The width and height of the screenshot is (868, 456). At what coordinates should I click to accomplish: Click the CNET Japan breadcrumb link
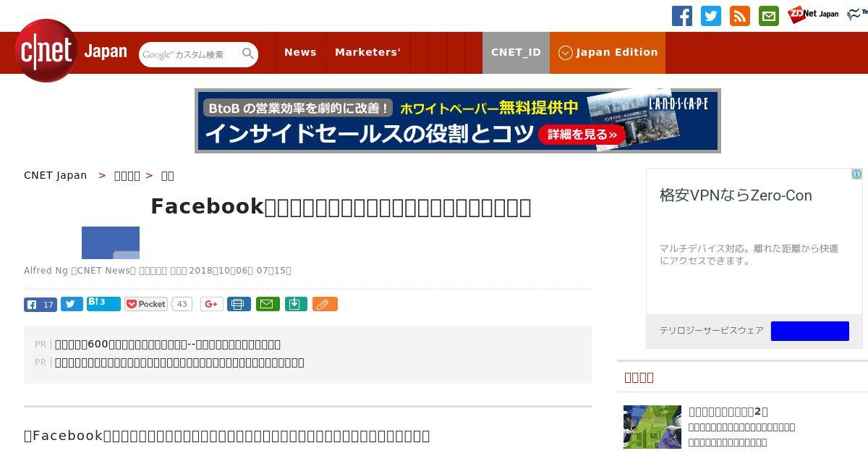pyautogui.click(x=56, y=175)
